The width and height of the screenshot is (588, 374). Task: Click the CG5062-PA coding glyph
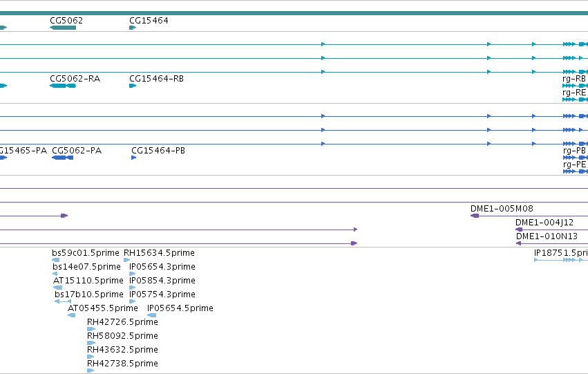click(x=63, y=158)
